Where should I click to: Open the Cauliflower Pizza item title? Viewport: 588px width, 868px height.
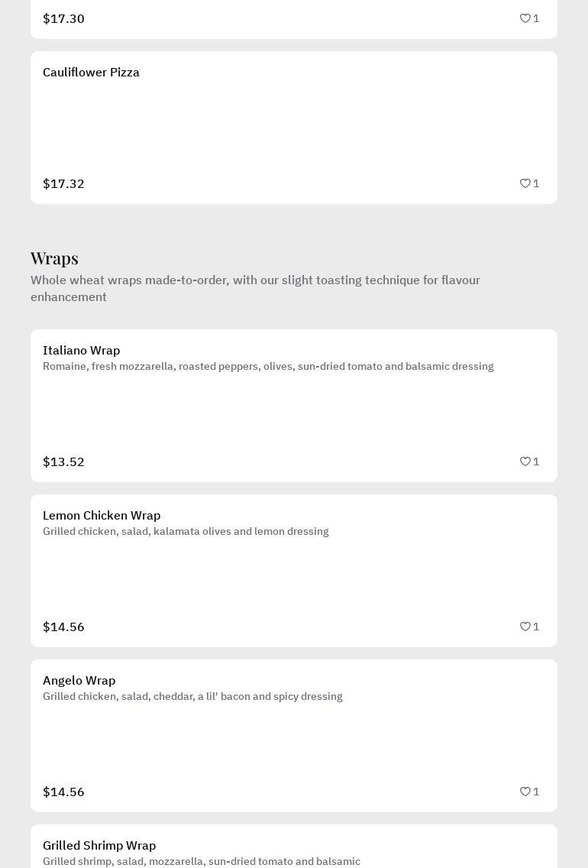[x=91, y=73]
